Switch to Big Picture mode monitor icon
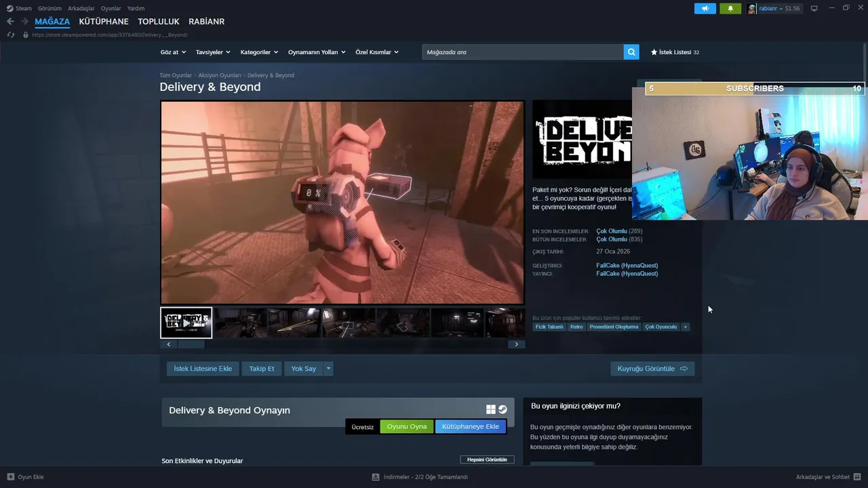Image resolution: width=868 pixels, height=488 pixels. pos(814,8)
